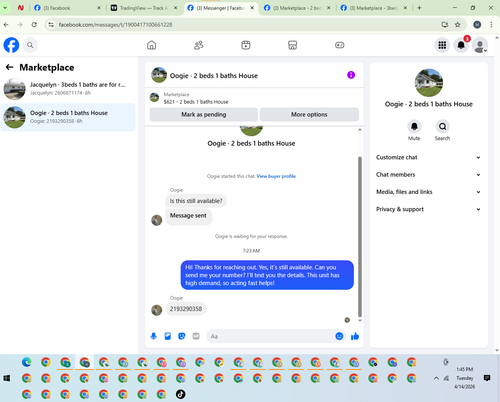500x402 pixels.
Task: Expand the Chat members section
Action: click(x=428, y=175)
